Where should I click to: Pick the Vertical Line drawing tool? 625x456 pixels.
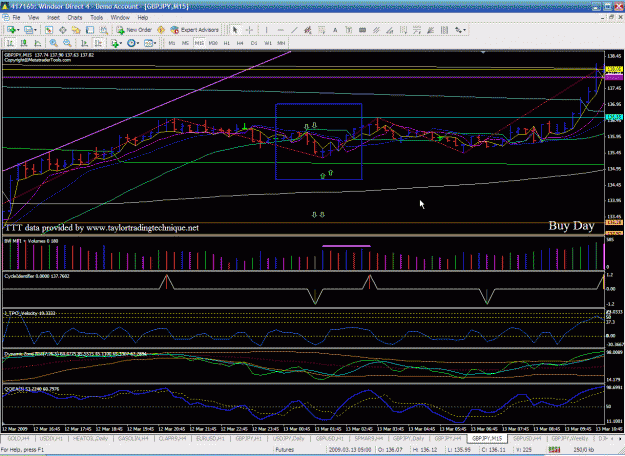[x=267, y=30]
